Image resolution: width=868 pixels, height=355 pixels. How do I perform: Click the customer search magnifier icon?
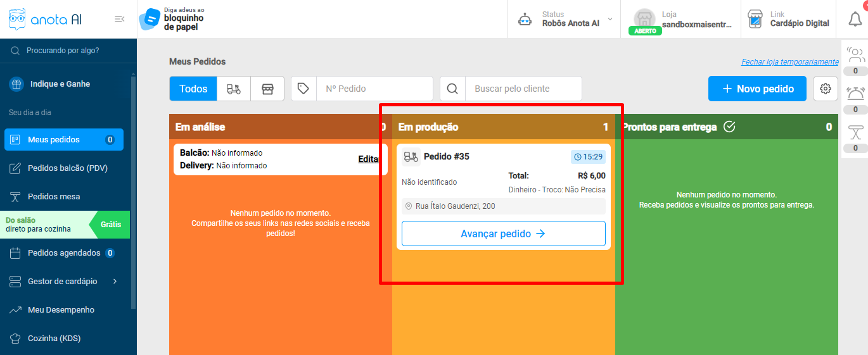tap(452, 89)
